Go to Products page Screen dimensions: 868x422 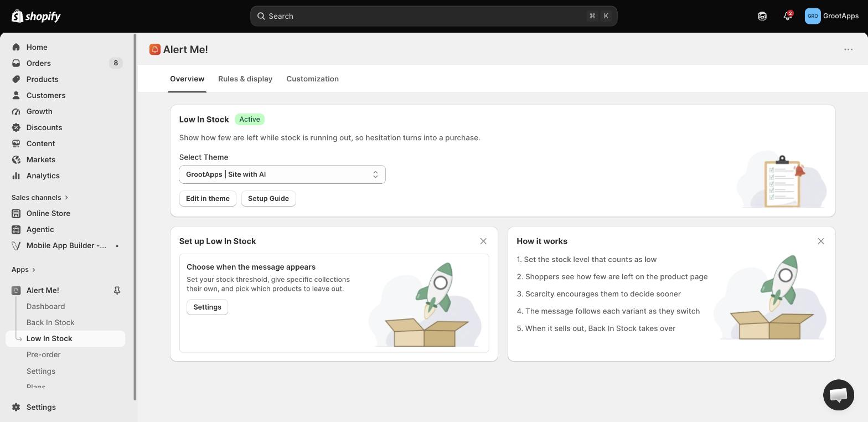pyautogui.click(x=42, y=79)
